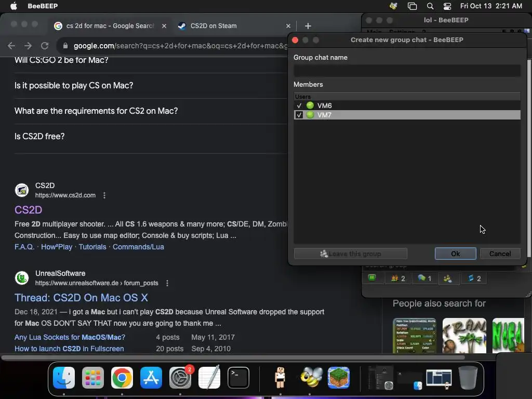532x399 pixels.
Task: Click the green screen icon in BeeBEEP bar
Action: coord(372,278)
